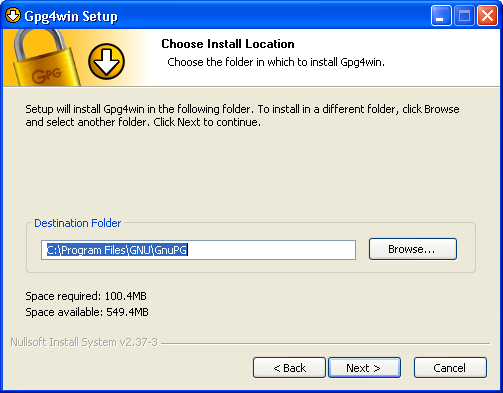This screenshot has width=503, height=393.
Task: Minimize the Gpg4win Setup window
Action: (x=441, y=15)
